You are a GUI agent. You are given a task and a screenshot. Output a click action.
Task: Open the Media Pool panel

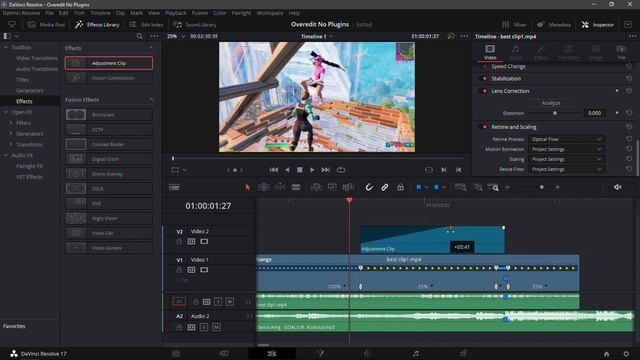click(x=46, y=24)
